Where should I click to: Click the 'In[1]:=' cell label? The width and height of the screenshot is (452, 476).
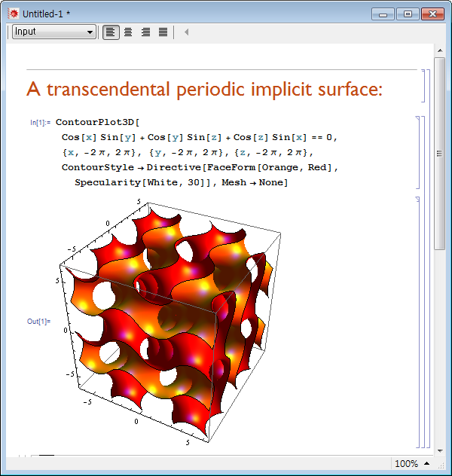tap(41, 123)
